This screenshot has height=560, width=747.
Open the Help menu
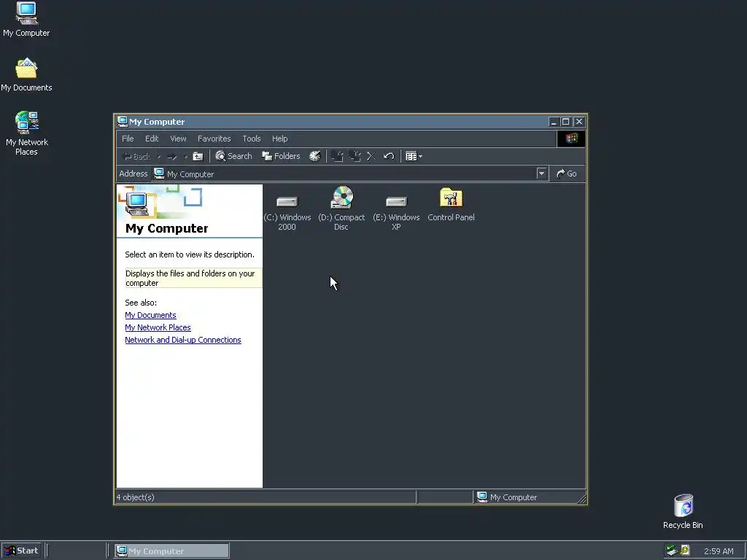(279, 139)
